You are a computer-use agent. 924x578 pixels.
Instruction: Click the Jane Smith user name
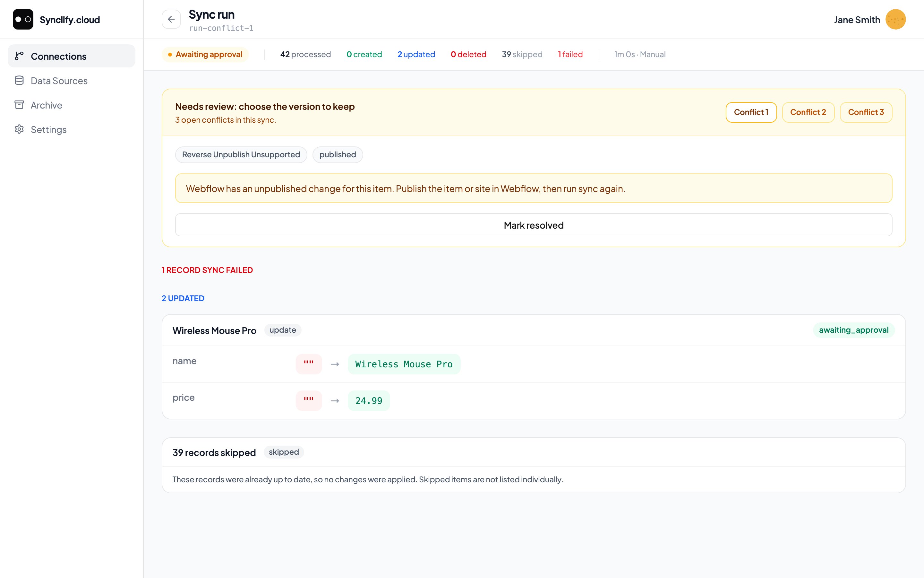point(857,20)
